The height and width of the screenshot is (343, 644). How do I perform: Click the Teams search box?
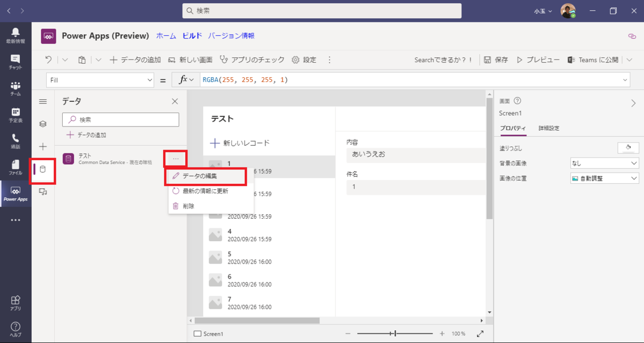click(322, 11)
